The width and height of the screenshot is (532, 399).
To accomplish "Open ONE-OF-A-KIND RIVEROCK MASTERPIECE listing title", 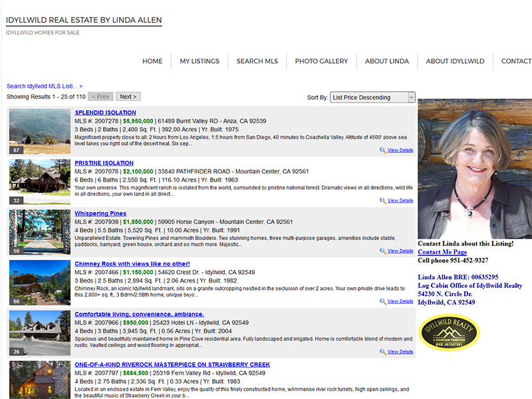I will coord(172,364).
